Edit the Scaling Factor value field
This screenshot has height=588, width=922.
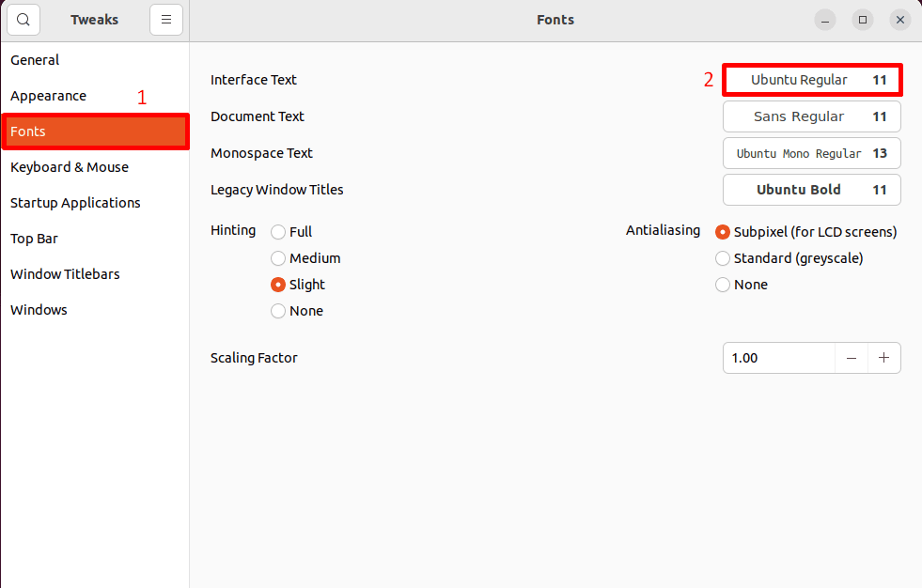tap(778, 357)
